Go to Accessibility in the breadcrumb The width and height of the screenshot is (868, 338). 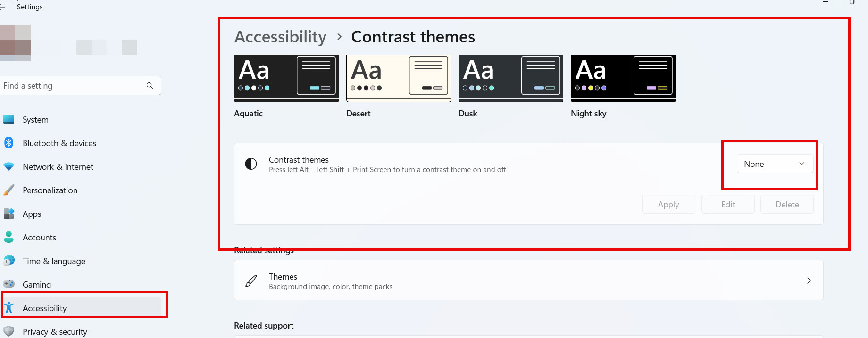[280, 37]
